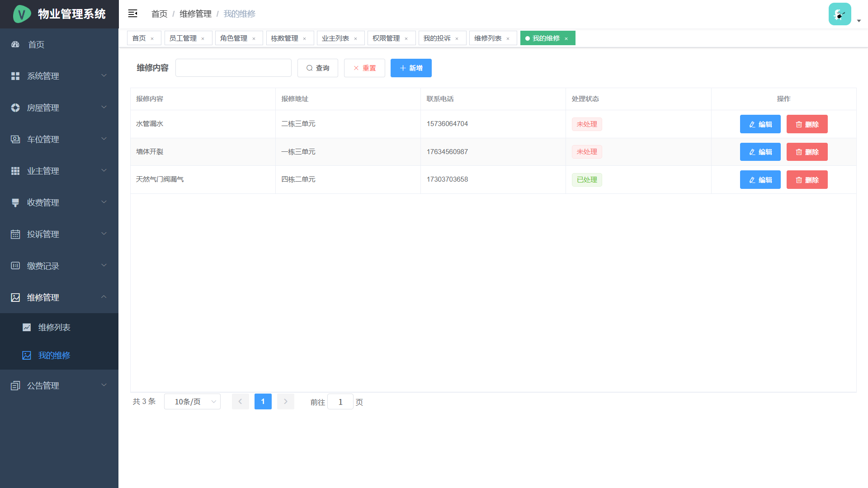Click the 维修列表 sidebar item icon
Screen dimensions: 868x488
coord(27,327)
